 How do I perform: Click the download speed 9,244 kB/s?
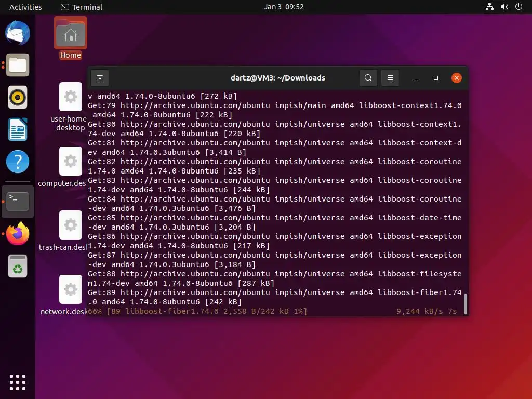coord(420,311)
